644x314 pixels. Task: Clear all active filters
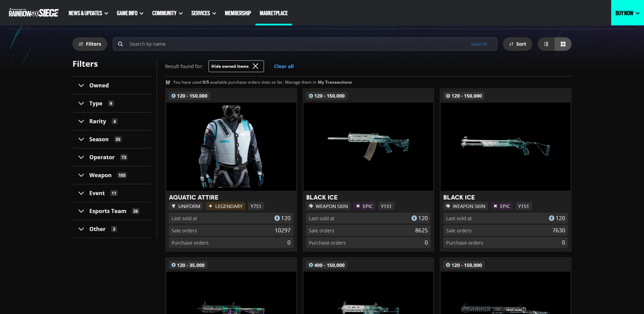tap(284, 66)
